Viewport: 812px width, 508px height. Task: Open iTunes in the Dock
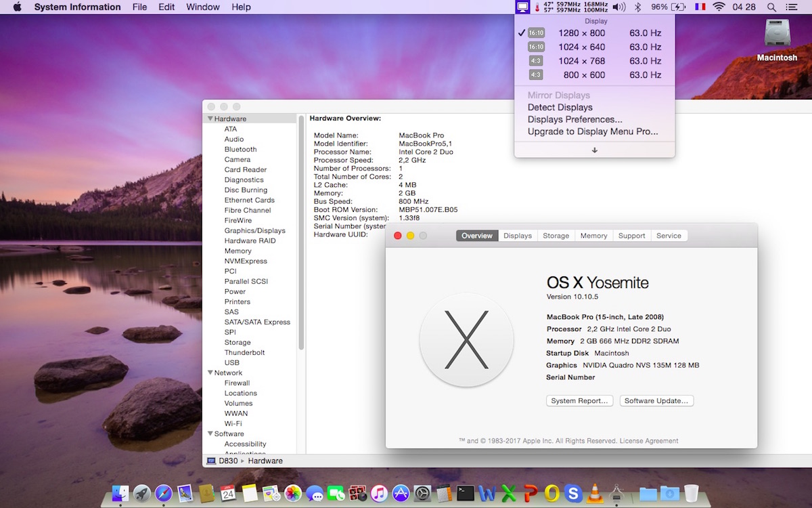point(379,494)
